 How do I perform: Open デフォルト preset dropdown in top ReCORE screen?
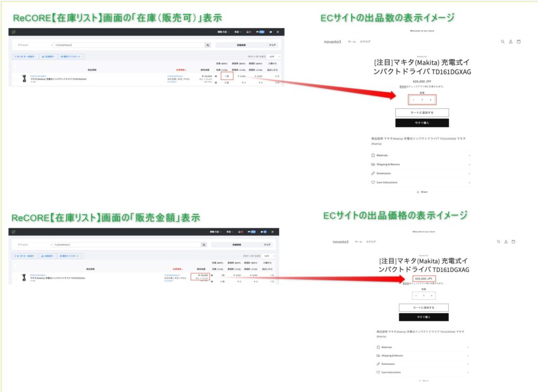point(35,45)
